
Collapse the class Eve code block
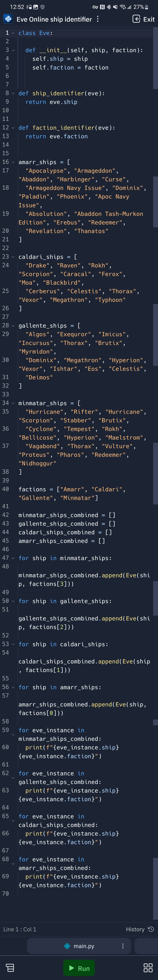coord(13,33)
